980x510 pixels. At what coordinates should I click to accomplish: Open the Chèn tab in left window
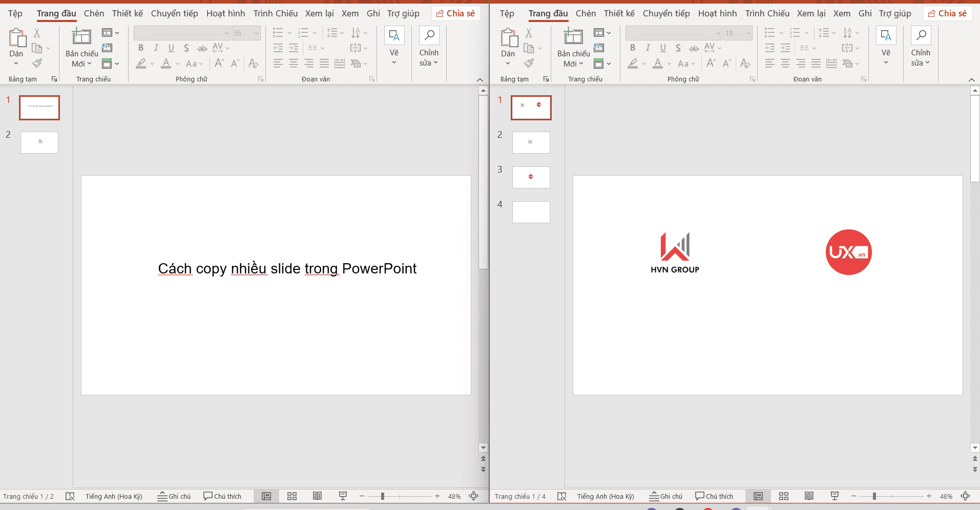click(94, 13)
